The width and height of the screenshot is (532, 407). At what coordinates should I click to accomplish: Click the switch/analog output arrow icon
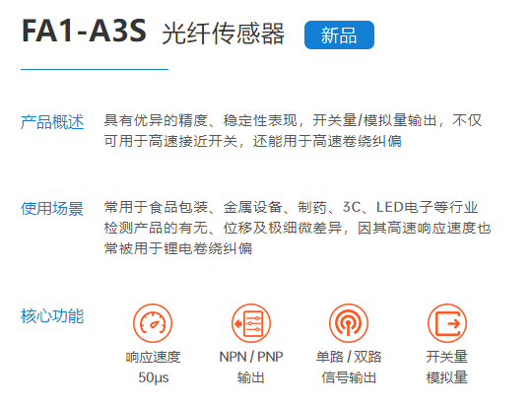point(447,323)
